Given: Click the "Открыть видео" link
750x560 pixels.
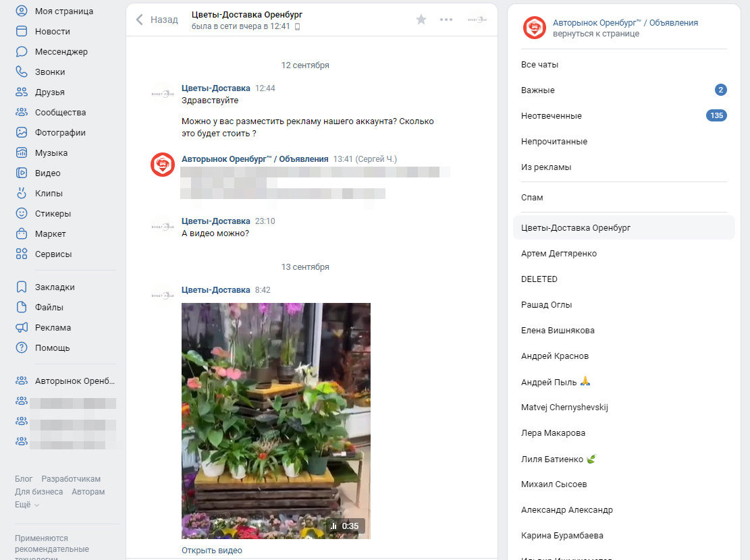Looking at the screenshot, I should [212, 551].
